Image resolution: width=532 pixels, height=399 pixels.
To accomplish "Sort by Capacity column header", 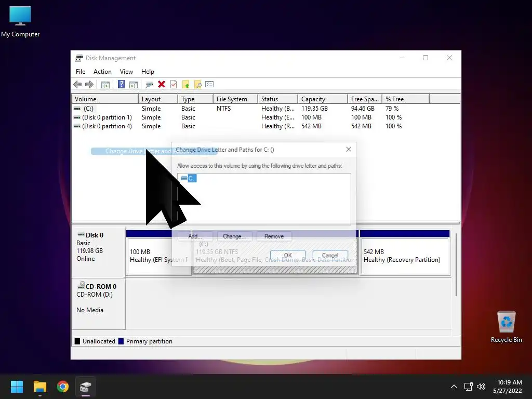I will tap(323, 99).
